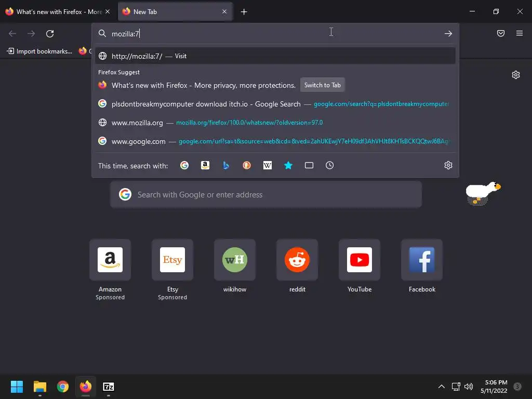Image resolution: width=532 pixels, height=399 pixels.
Task: Select www.google.com URL suggestion
Action: 275,141
